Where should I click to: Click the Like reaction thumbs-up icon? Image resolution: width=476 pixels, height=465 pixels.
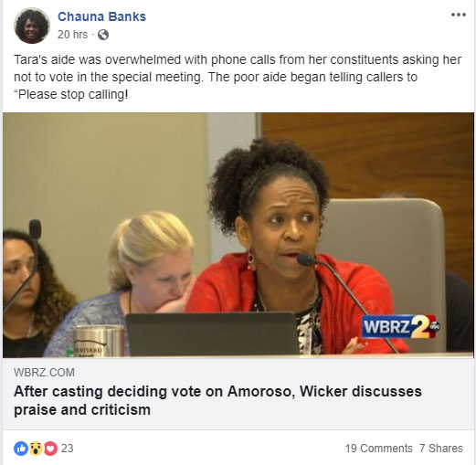pyautogui.click(x=21, y=449)
